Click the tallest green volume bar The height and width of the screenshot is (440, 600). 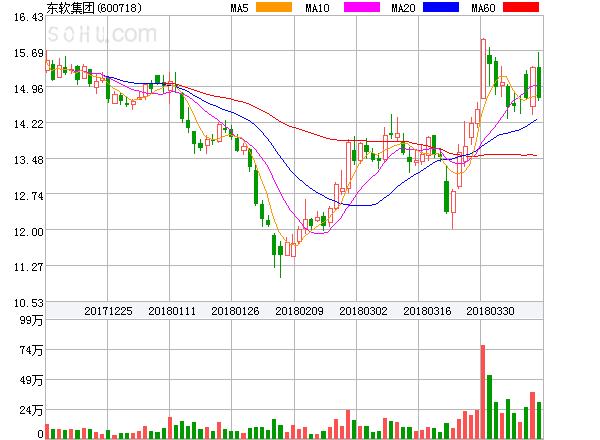click(x=489, y=407)
